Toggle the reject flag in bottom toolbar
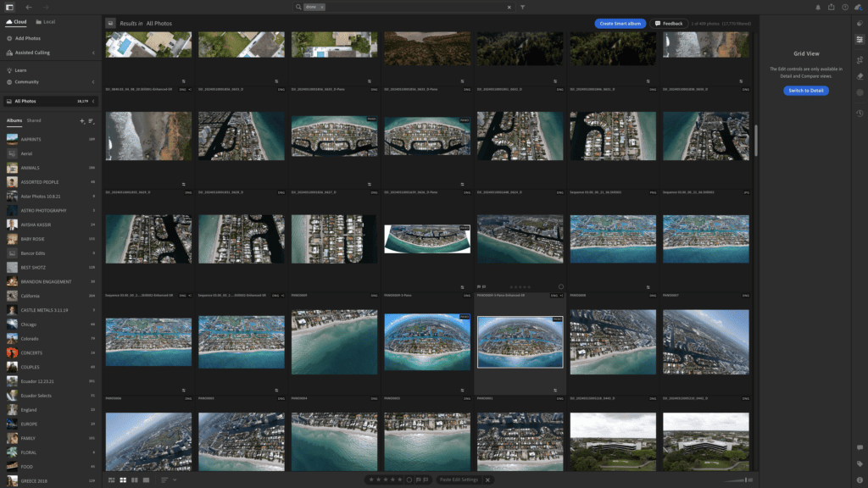868x488 pixels. click(x=426, y=480)
